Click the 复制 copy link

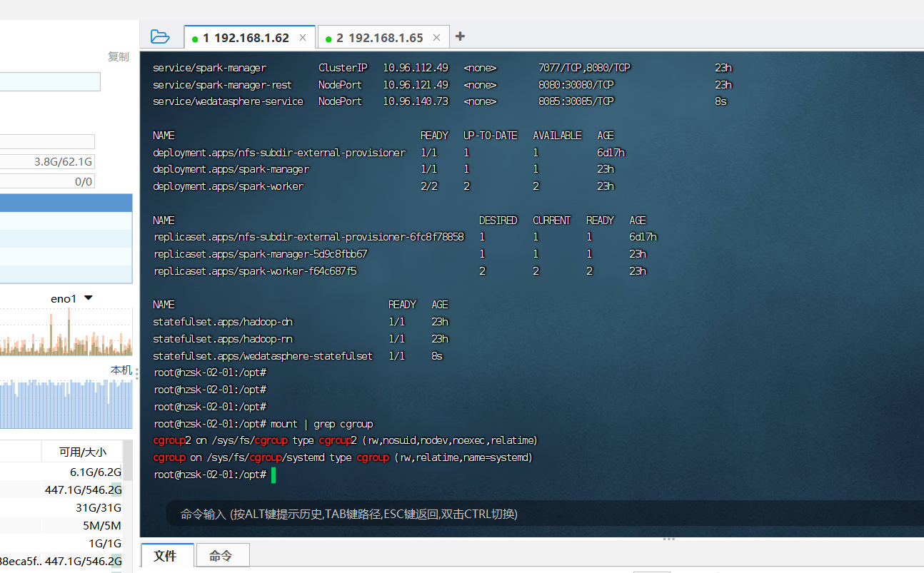[118, 56]
